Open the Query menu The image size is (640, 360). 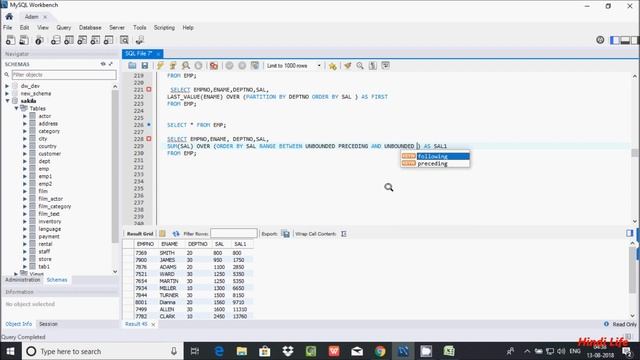click(x=64, y=27)
